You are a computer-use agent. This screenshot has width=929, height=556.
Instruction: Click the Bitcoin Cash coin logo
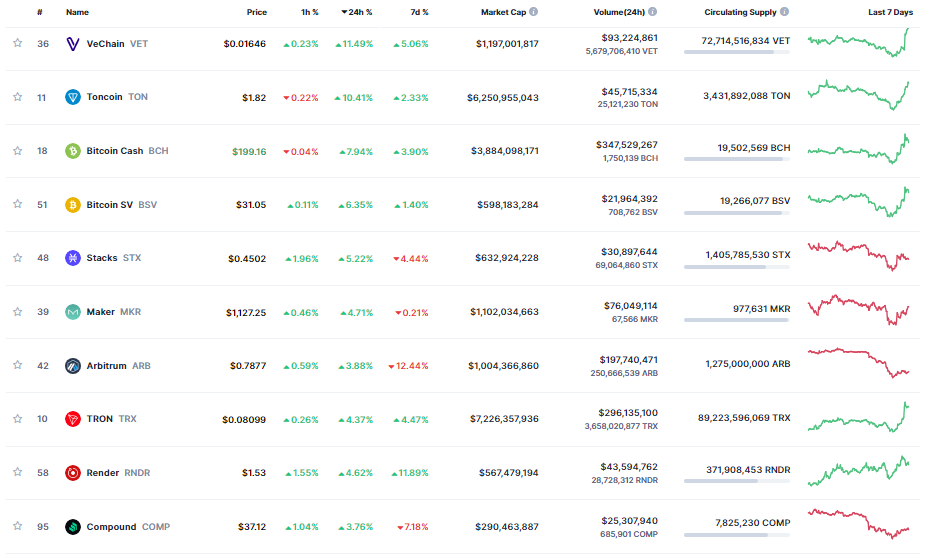tap(73, 151)
